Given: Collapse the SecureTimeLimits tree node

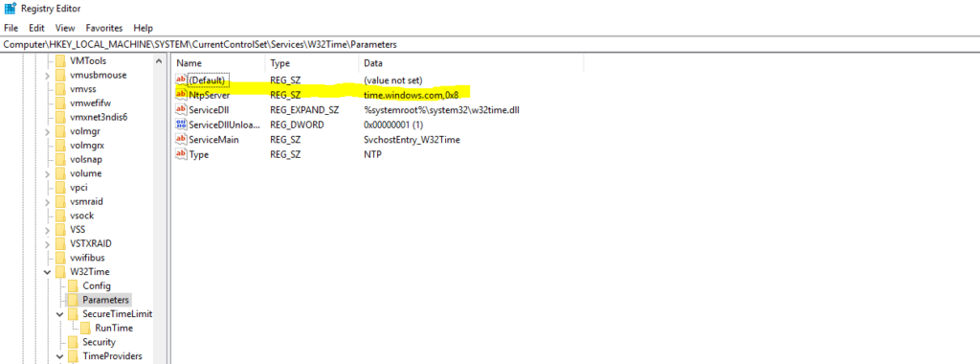Looking at the screenshot, I should pos(59,314).
